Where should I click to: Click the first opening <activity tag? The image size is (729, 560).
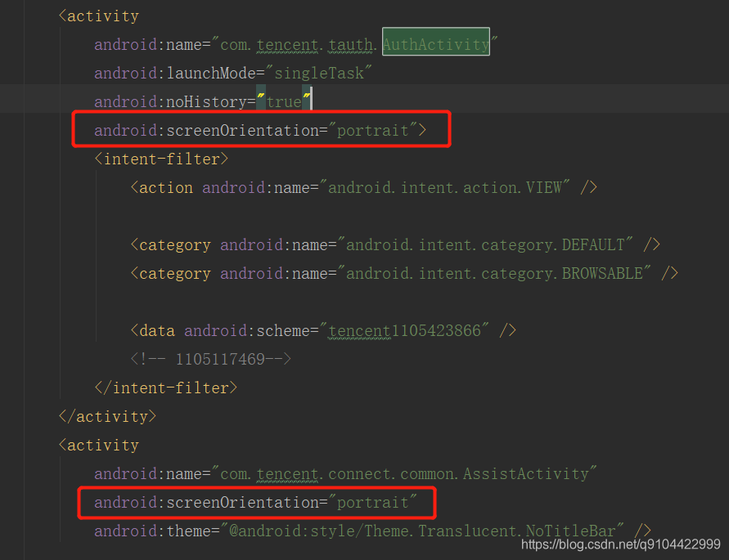(98, 16)
